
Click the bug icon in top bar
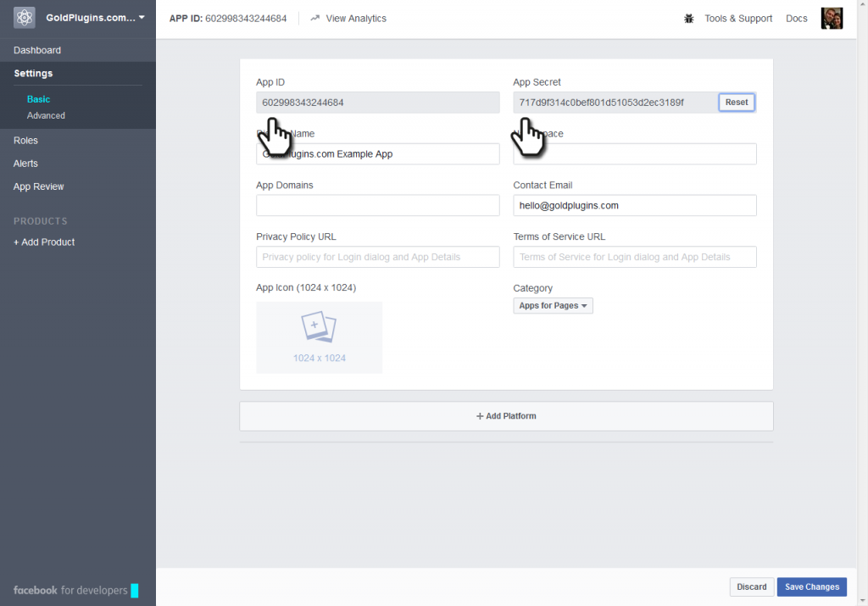point(689,19)
